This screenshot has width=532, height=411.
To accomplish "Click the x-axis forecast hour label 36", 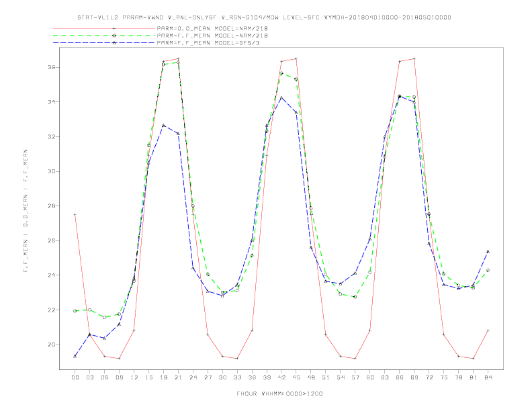I will pos(252,377).
